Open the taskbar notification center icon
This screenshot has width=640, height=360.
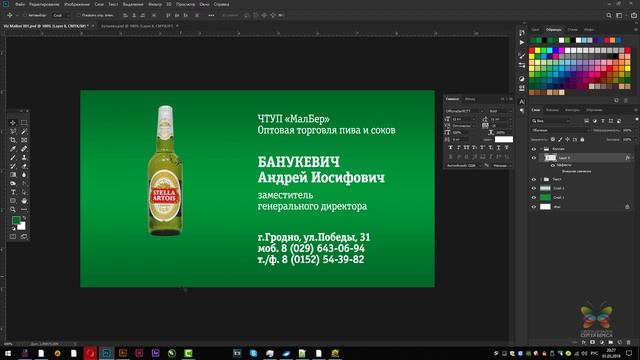click(x=629, y=353)
